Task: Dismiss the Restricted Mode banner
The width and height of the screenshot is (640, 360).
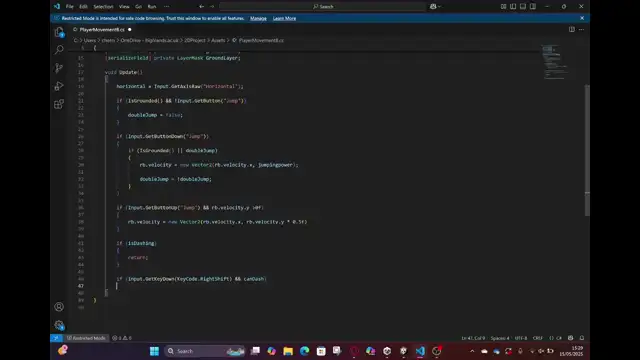Action: click(x=582, y=18)
